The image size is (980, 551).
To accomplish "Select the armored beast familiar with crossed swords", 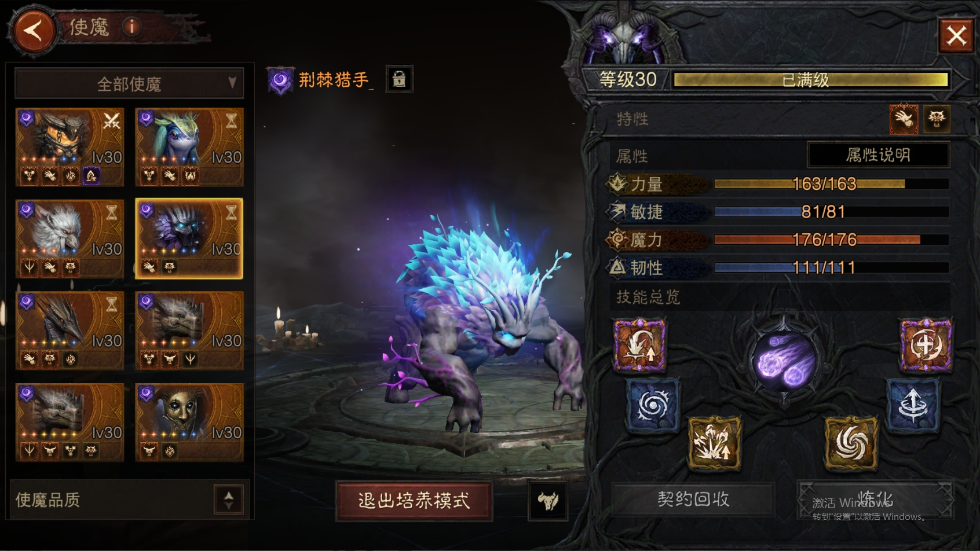I will 70,147.
